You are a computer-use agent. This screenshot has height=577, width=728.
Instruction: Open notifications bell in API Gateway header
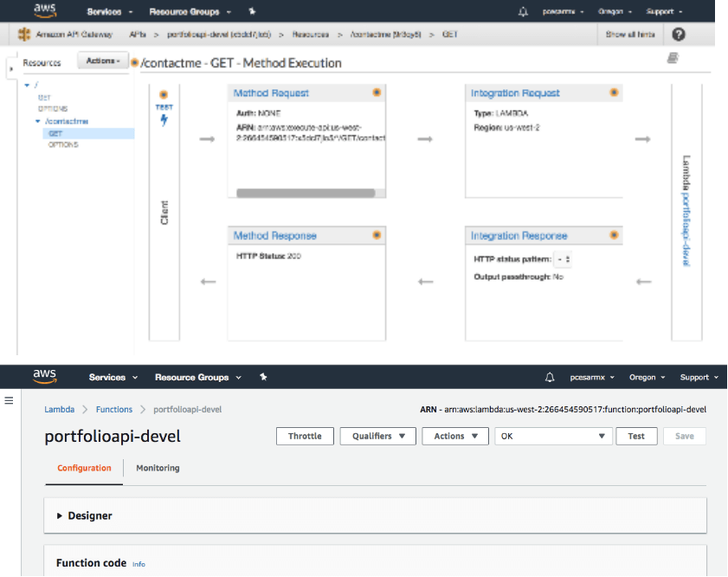523,11
